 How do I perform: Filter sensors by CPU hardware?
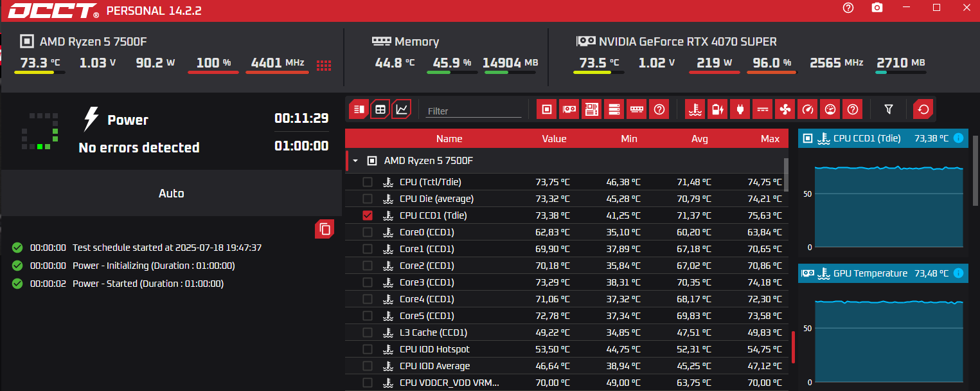tap(546, 109)
